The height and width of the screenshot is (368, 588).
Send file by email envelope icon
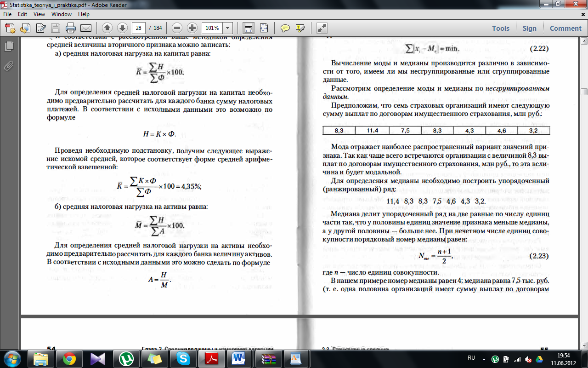pyautogui.click(x=86, y=28)
